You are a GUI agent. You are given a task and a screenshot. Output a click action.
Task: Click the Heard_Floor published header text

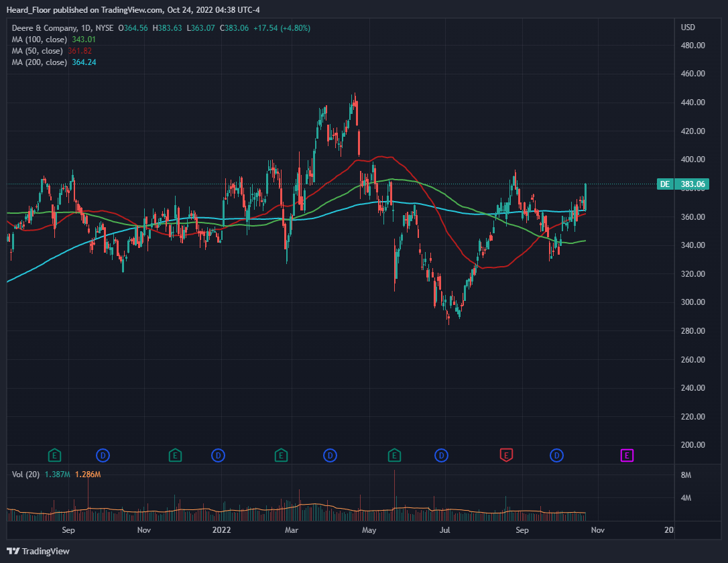tap(133, 10)
